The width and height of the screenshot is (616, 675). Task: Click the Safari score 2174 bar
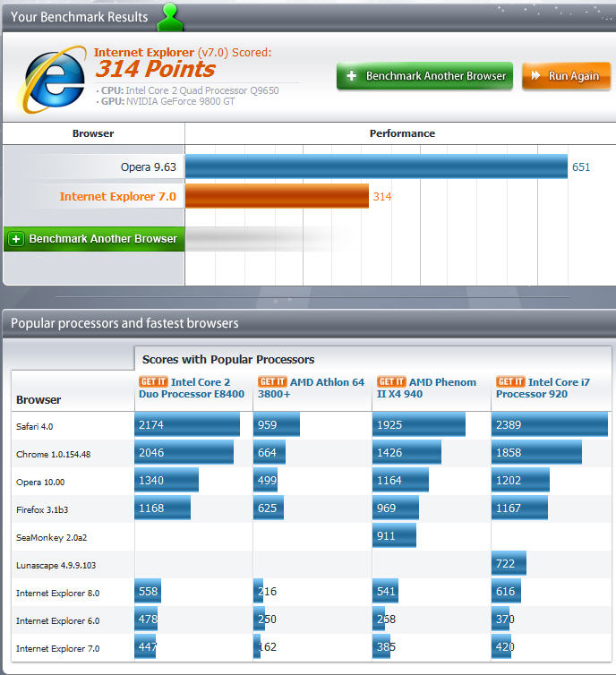click(187, 425)
